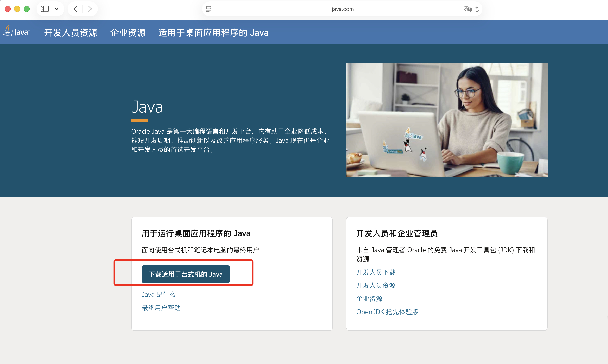Click the java.com address field

(342, 9)
